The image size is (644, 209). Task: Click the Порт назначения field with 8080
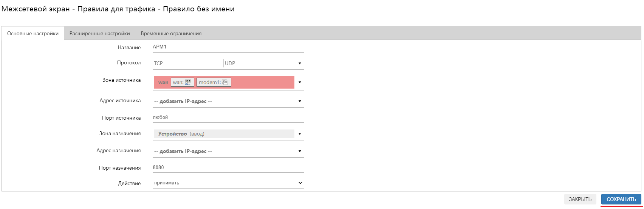(x=228, y=167)
